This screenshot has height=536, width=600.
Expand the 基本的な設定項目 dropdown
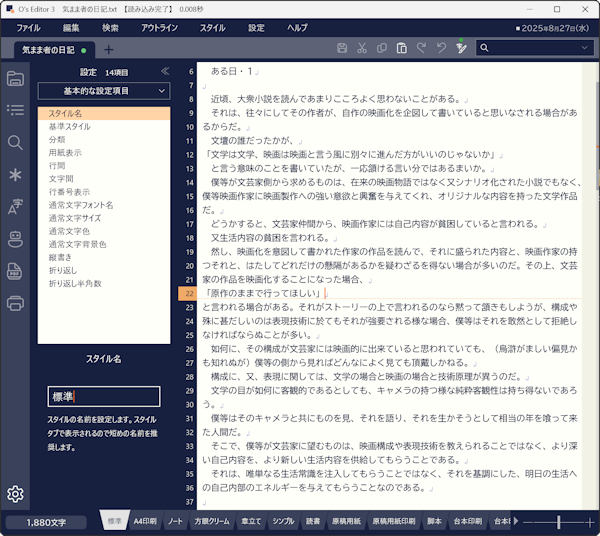pos(104,91)
